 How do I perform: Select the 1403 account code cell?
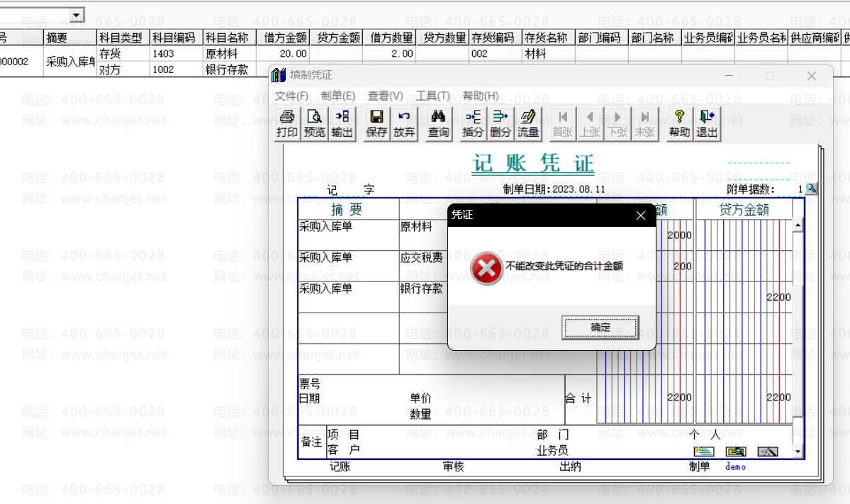point(176,53)
